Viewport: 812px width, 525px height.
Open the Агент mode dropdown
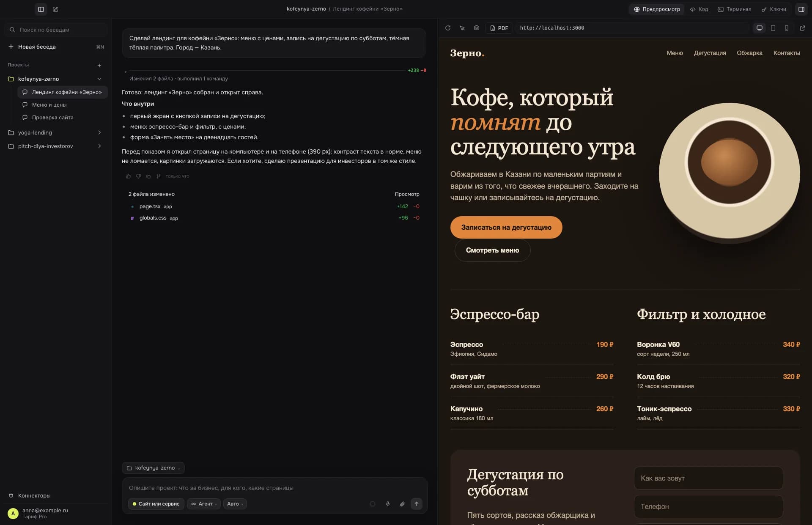click(204, 504)
